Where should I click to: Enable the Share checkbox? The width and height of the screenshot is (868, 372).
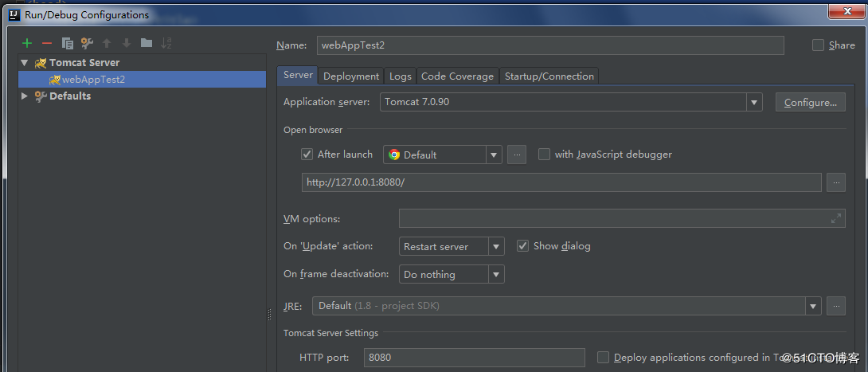click(x=818, y=45)
